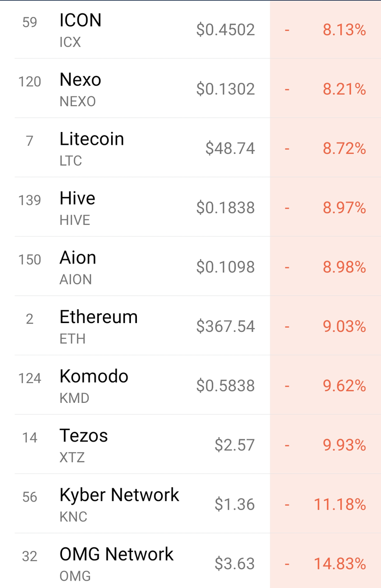Click the Tezos price $2.57
Image resolution: width=381 pixels, height=588 pixels.
(x=235, y=445)
